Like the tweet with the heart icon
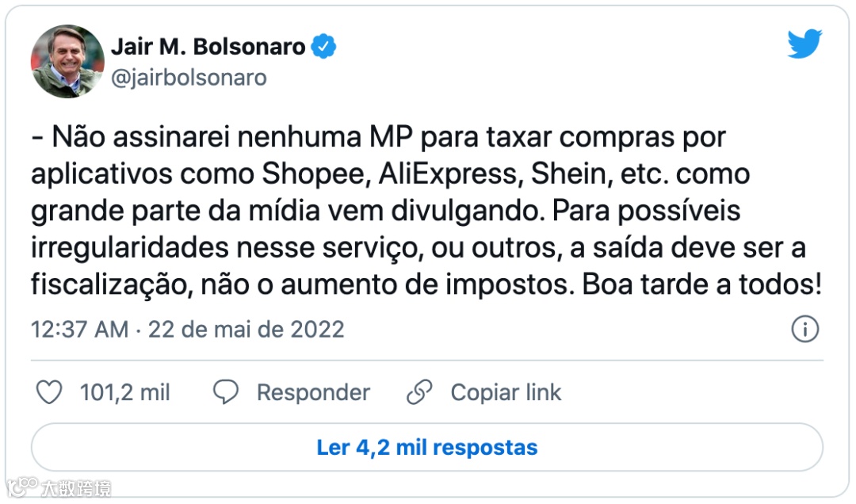This screenshot has height=504, width=856. click(x=49, y=392)
